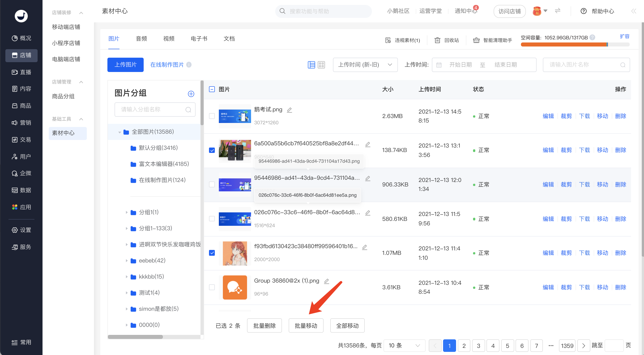Collapse the sidebar with double chevron icon
Viewport: 644px width, 355px height.
click(633, 11)
